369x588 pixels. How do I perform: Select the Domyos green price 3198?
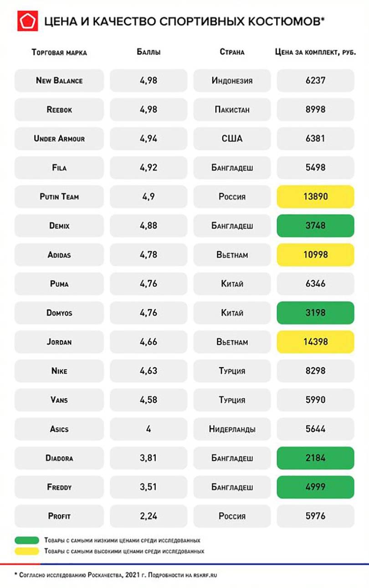click(316, 313)
